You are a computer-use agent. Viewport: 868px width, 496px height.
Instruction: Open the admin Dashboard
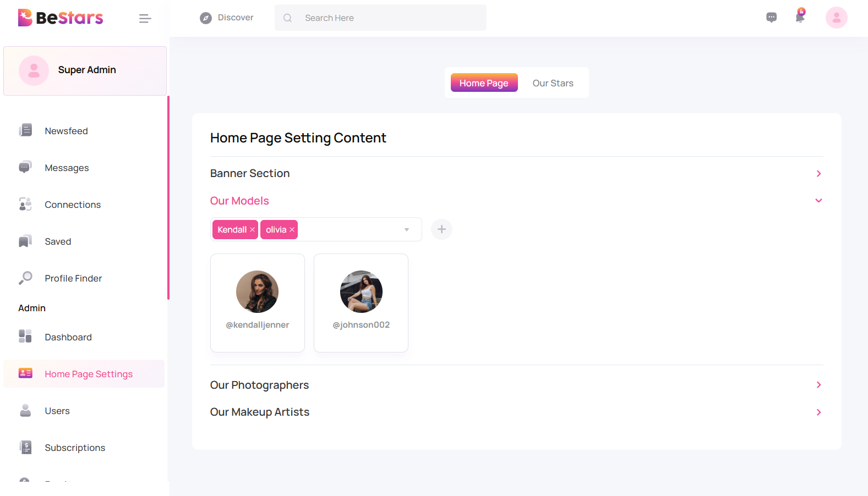click(68, 337)
